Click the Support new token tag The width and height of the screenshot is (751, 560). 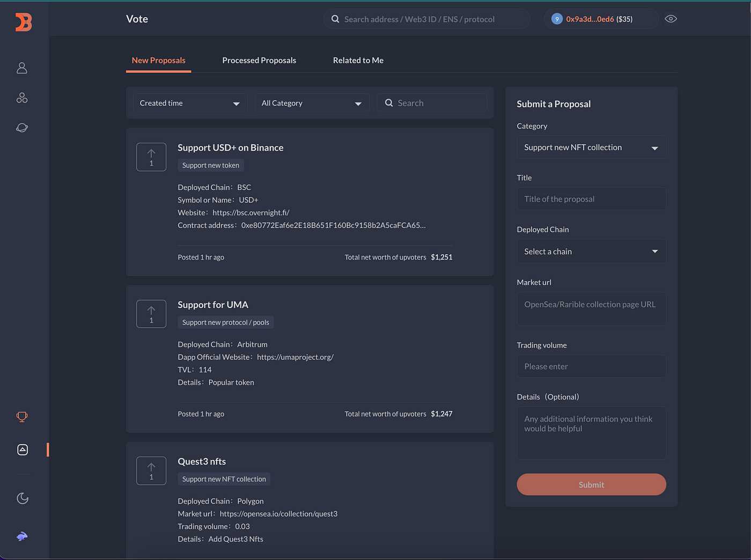click(211, 165)
